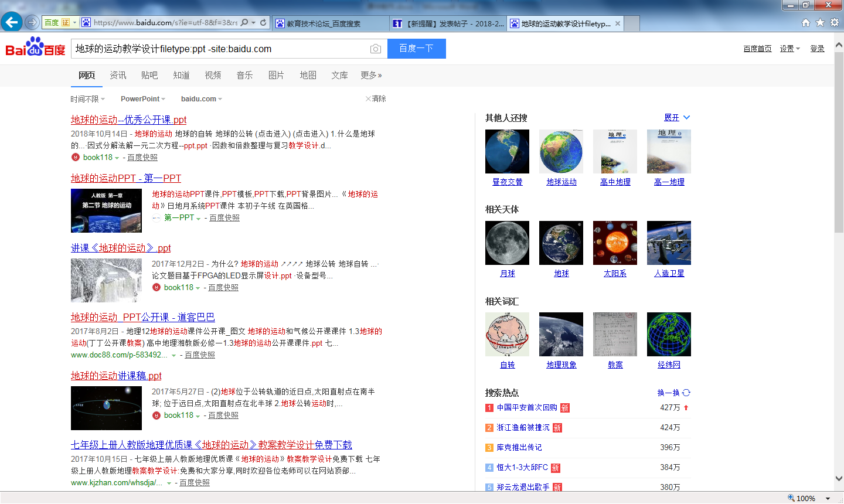Screen dimensions: 844x504
Task: Open dropdown arrow next to 第一PPT source
Action: [x=199, y=219]
